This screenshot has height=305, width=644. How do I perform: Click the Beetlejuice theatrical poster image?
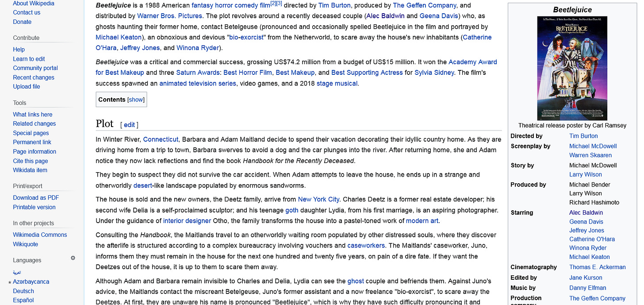pyautogui.click(x=572, y=68)
